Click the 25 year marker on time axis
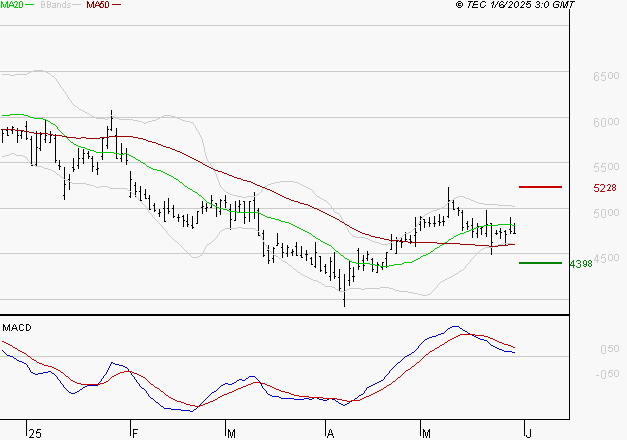Viewport: 627px width, 440px height. 35,433
